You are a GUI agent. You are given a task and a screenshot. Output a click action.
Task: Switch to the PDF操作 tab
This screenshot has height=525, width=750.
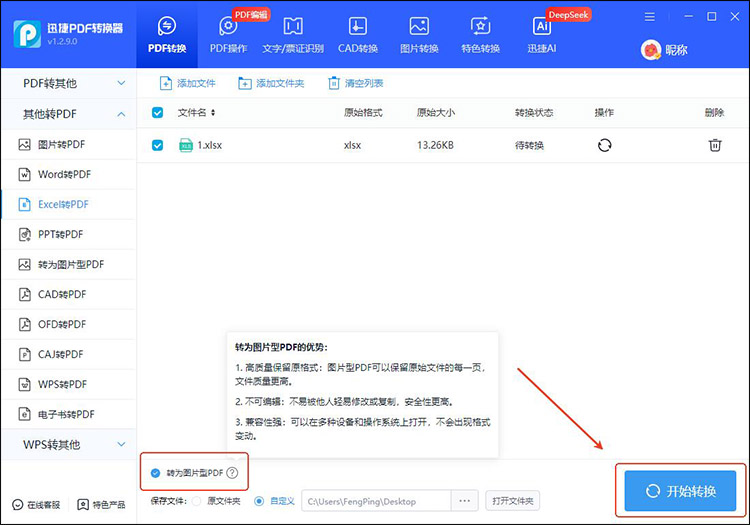(227, 35)
